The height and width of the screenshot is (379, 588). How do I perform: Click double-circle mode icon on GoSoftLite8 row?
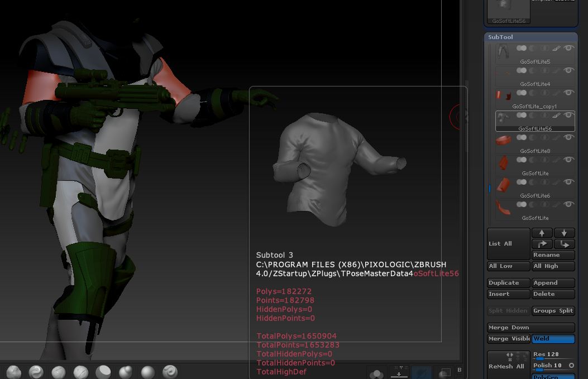tap(521, 137)
